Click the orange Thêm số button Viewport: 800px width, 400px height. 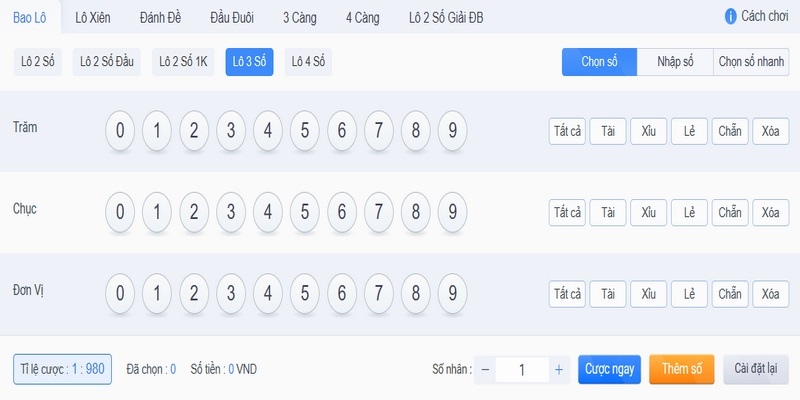tap(682, 369)
